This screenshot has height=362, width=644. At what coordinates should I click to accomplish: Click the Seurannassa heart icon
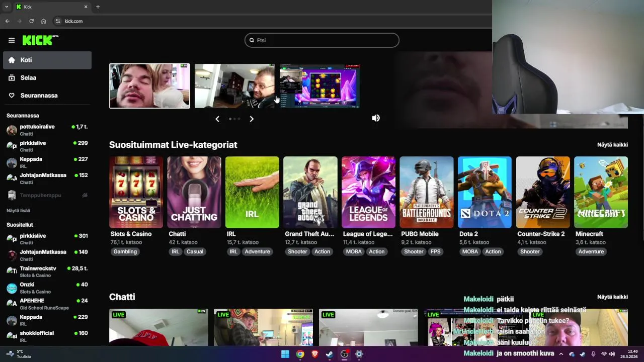pos(12,96)
